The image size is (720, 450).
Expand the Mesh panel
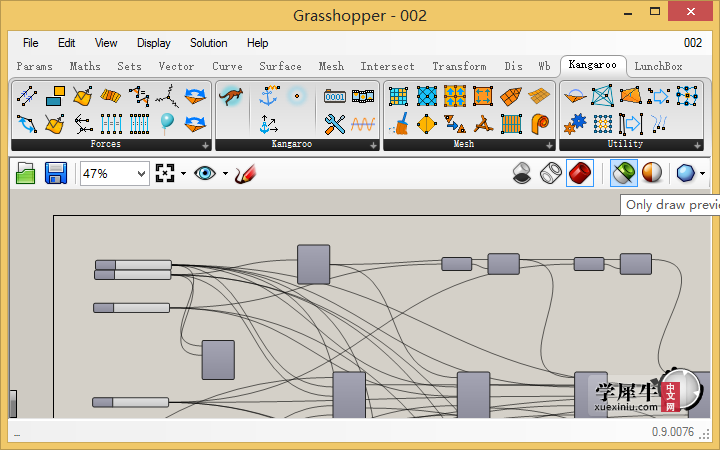[x=549, y=146]
